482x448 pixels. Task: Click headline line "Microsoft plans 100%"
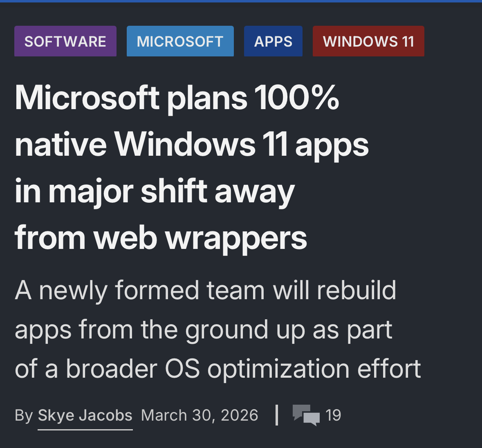177,98
